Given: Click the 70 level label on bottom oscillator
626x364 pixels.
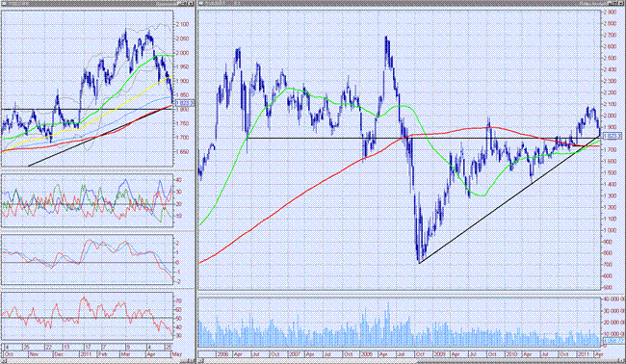Looking at the screenshot, I should pos(179,301).
